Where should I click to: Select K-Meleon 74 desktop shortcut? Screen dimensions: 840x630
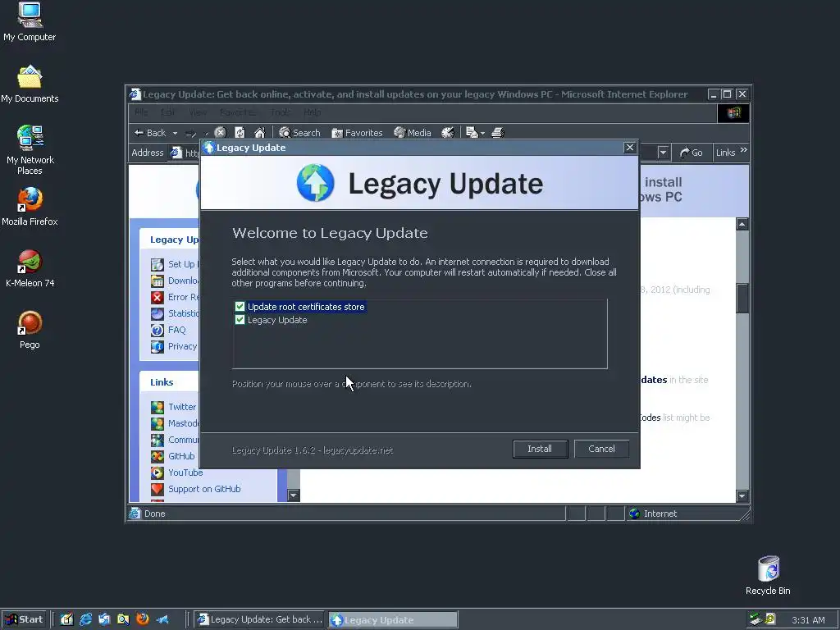point(30,268)
